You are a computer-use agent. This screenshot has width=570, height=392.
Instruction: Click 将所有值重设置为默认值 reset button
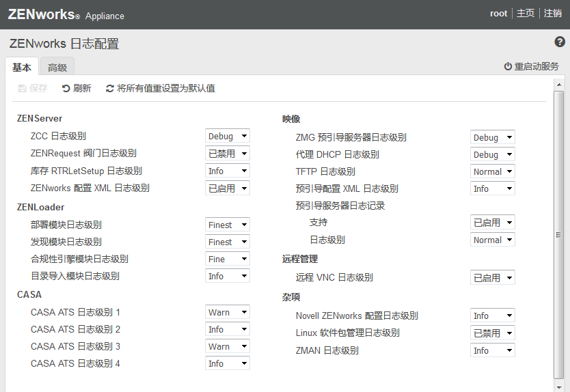click(161, 88)
